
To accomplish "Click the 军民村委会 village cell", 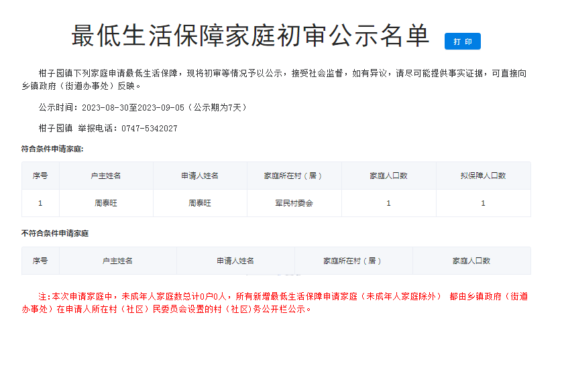I will click(x=294, y=203).
